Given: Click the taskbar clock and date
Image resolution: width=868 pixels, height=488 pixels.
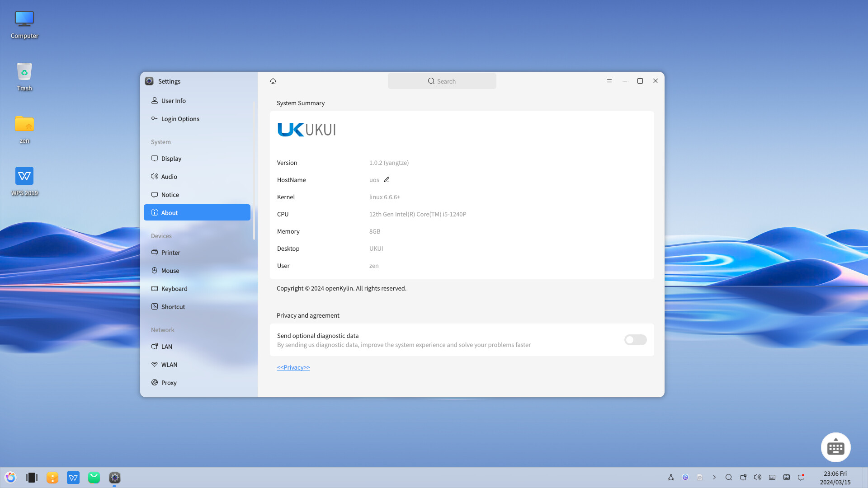Looking at the screenshot, I should coord(835,478).
